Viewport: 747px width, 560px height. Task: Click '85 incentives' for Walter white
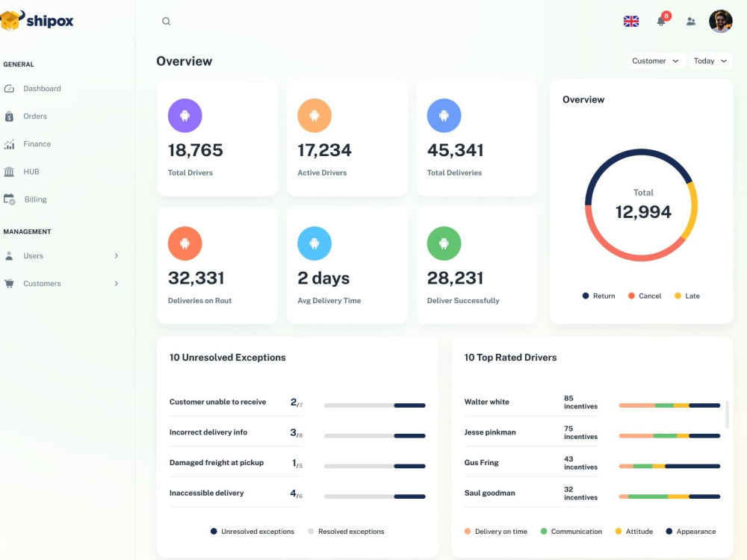click(x=580, y=402)
